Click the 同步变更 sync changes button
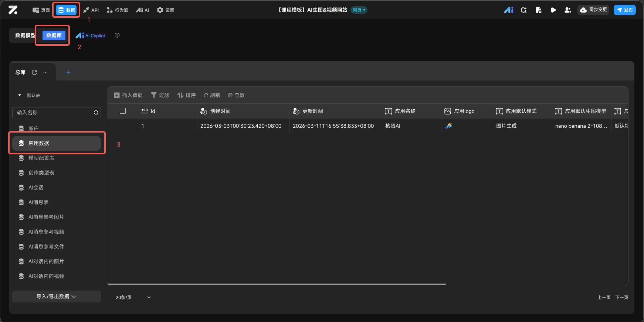The width and height of the screenshot is (644, 322). coord(593,10)
